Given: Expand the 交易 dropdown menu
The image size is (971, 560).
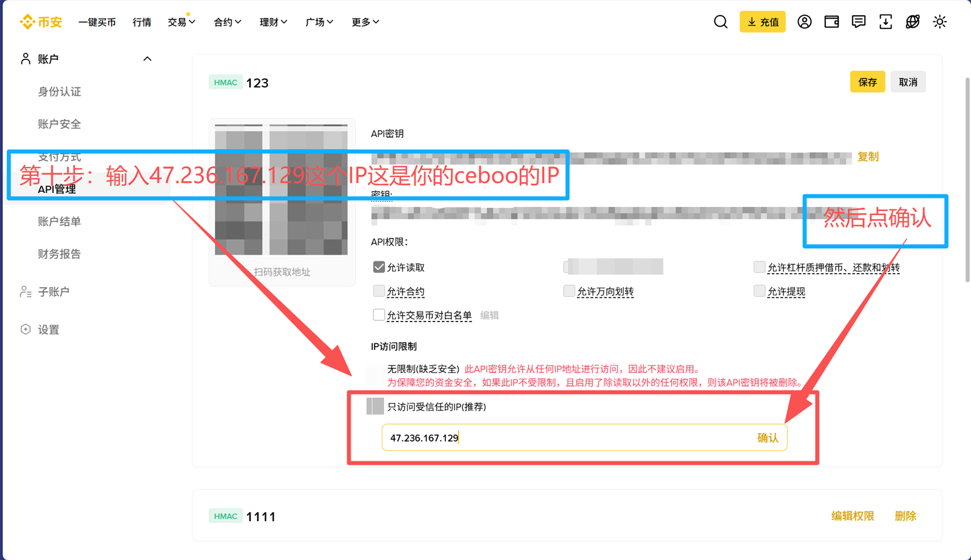Looking at the screenshot, I should [181, 22].
